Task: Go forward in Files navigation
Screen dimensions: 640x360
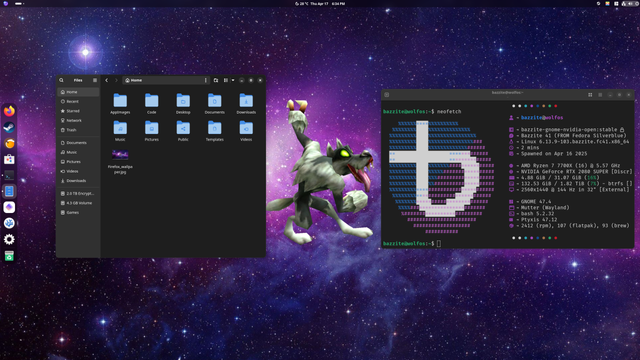Action: [116, 80]
